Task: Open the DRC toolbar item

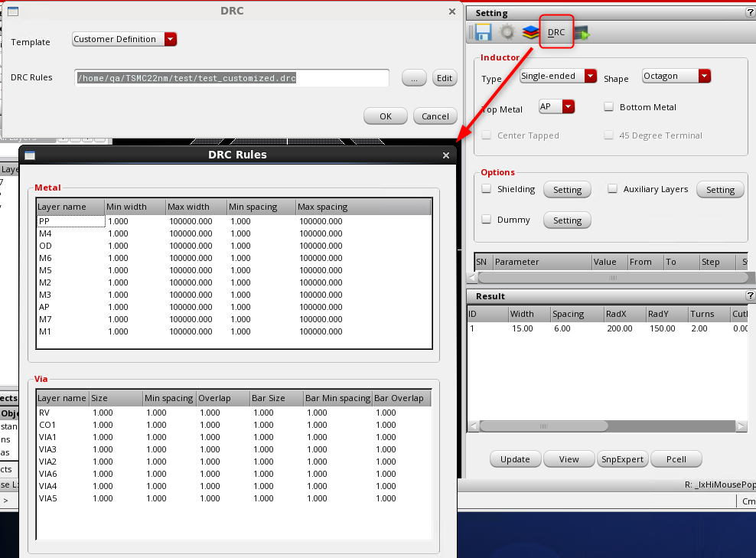Action: (x=556, y=32)
